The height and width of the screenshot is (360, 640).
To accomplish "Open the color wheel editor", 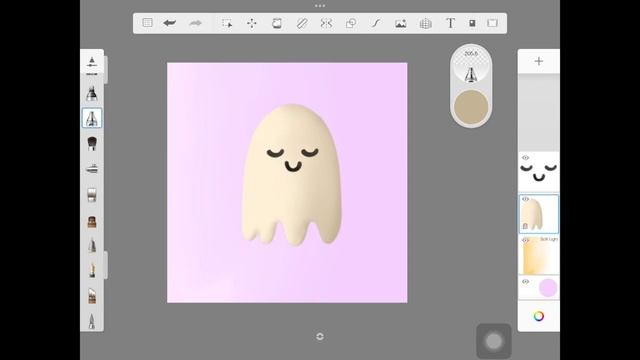I will 539,316.
